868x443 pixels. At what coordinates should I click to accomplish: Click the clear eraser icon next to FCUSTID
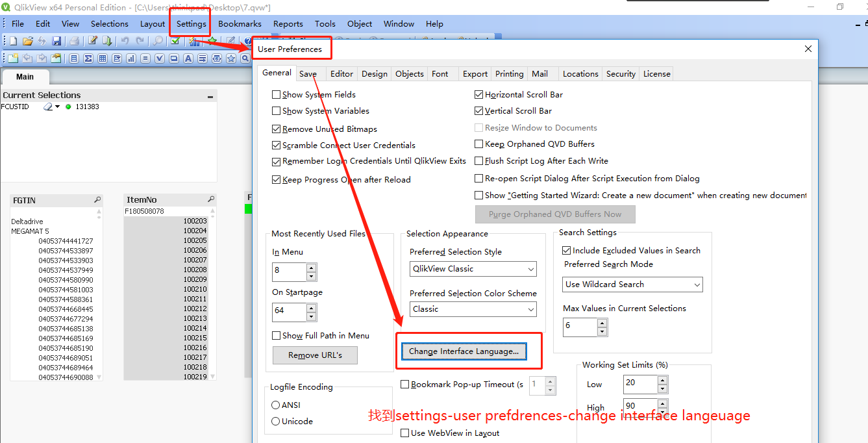[x=47, y=107]
